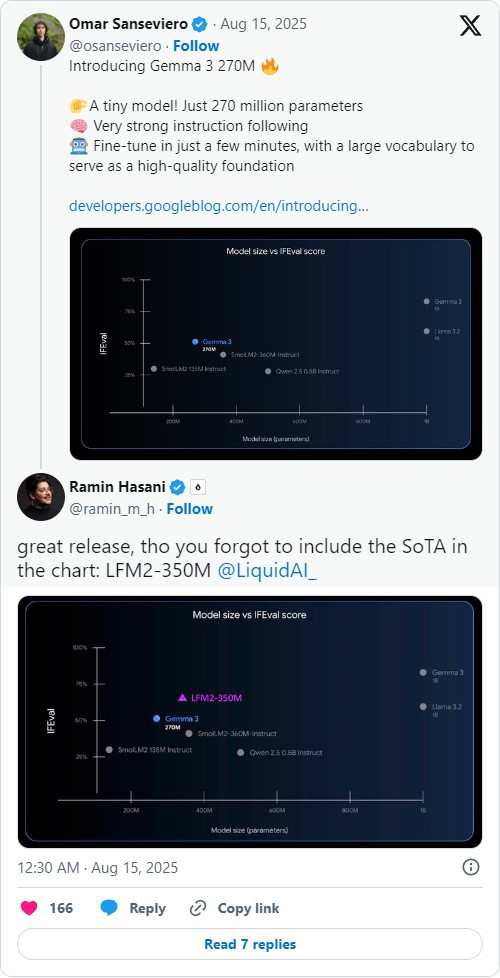Open the original Gemma 3 chart image
500x978 pixels.
(x=276, y=344)
